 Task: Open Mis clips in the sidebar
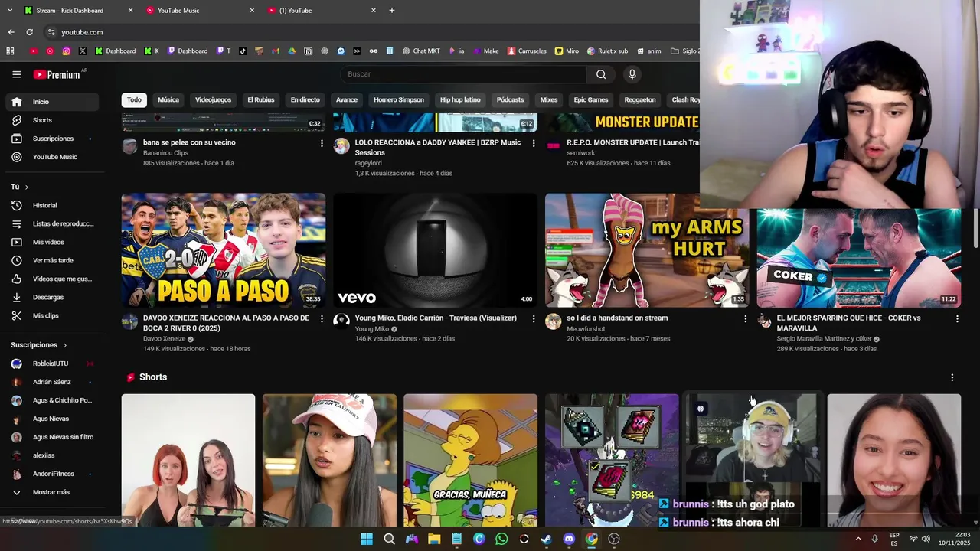tap(52, 315)
